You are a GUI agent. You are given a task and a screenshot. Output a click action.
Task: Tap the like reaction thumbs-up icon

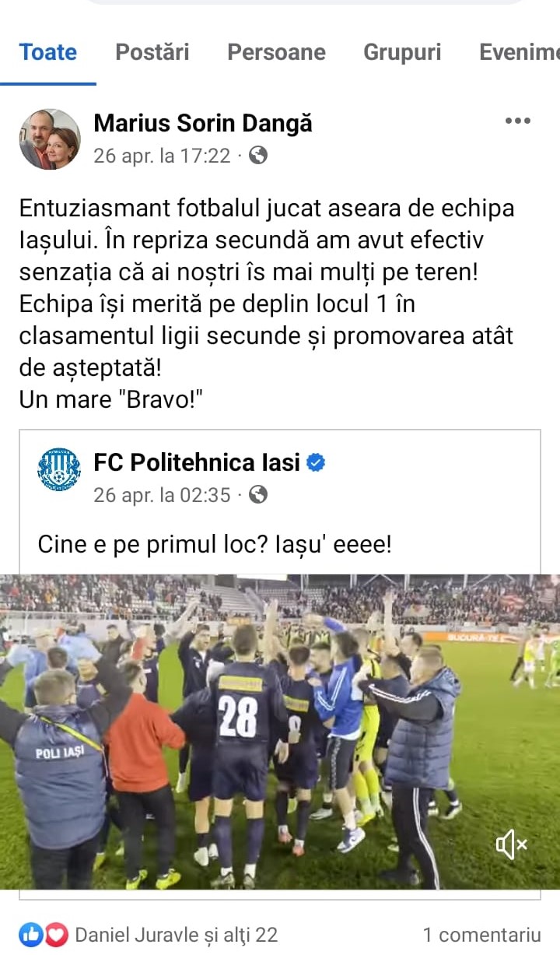click(31, 934)
